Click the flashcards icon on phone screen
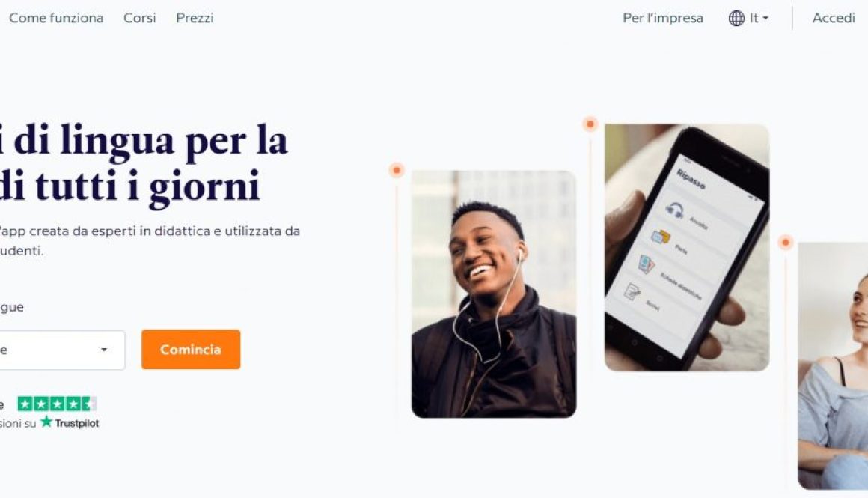The image size is (868, 498). (646, 264)
